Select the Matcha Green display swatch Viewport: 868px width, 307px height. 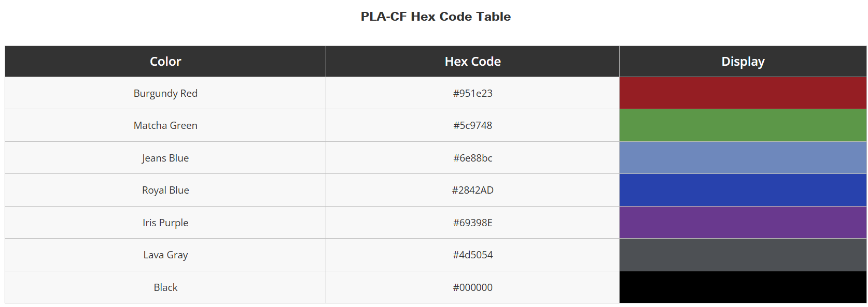(x=743, y=125)
